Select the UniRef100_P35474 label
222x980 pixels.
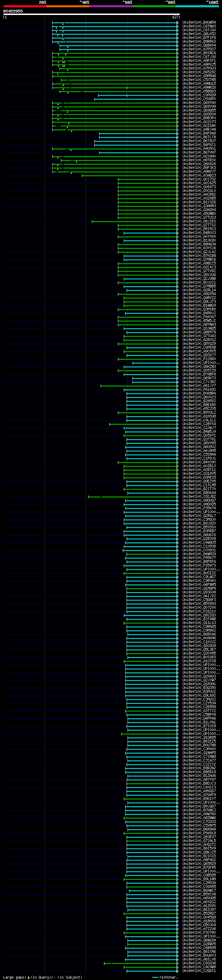click(x=199, y=508)
